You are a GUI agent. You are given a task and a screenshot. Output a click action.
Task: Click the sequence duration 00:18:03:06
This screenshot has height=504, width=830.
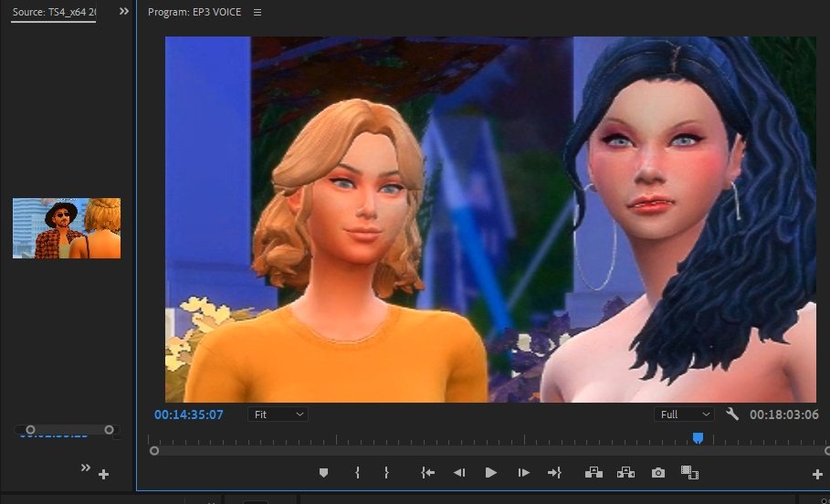784,415
